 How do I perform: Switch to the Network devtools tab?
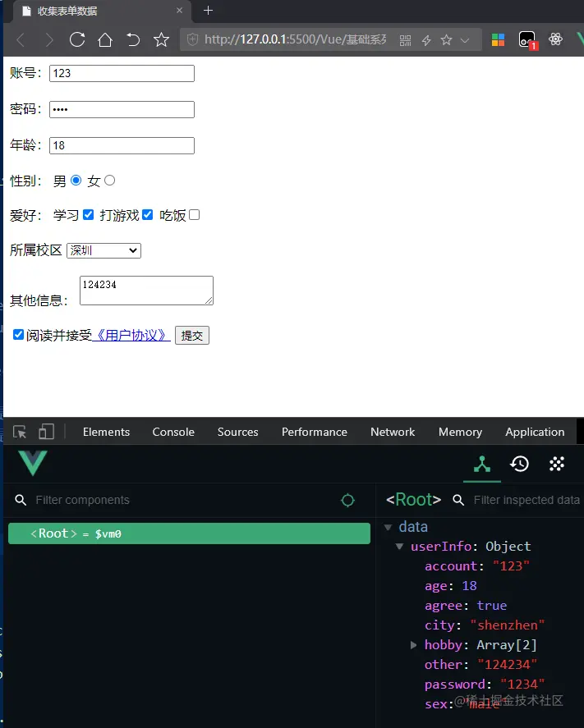(x=393, y=432)
